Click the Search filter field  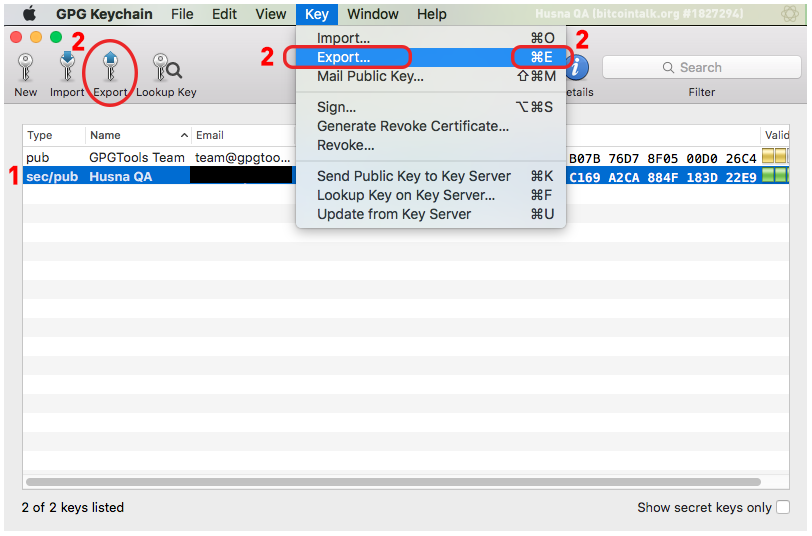(x=701, y=67)
